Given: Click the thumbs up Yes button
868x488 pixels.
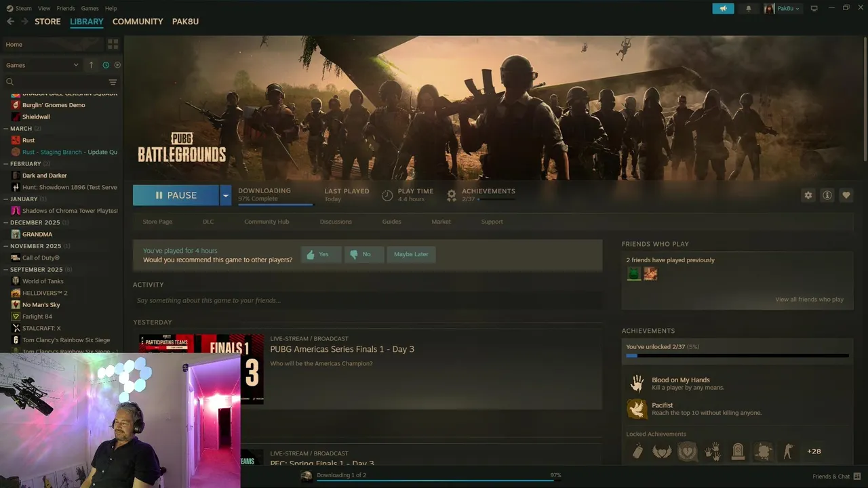Looking at the screenshot, I should [320, 254].
